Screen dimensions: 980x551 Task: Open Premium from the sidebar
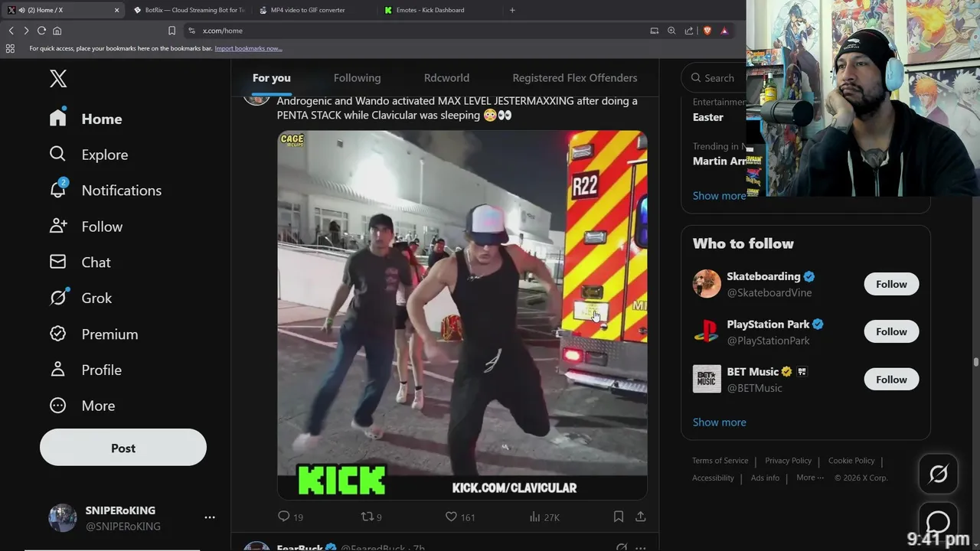click(x=93, y=334)
